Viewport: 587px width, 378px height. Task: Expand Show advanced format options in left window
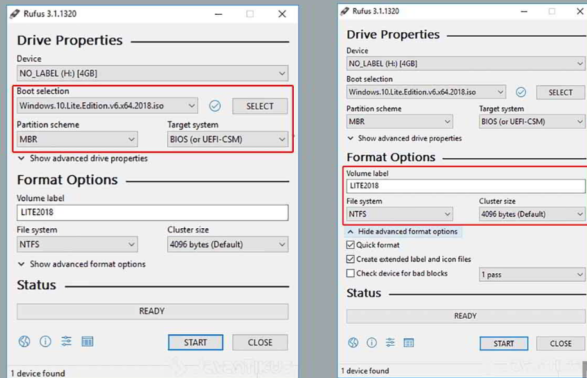(x=82, y=264)
